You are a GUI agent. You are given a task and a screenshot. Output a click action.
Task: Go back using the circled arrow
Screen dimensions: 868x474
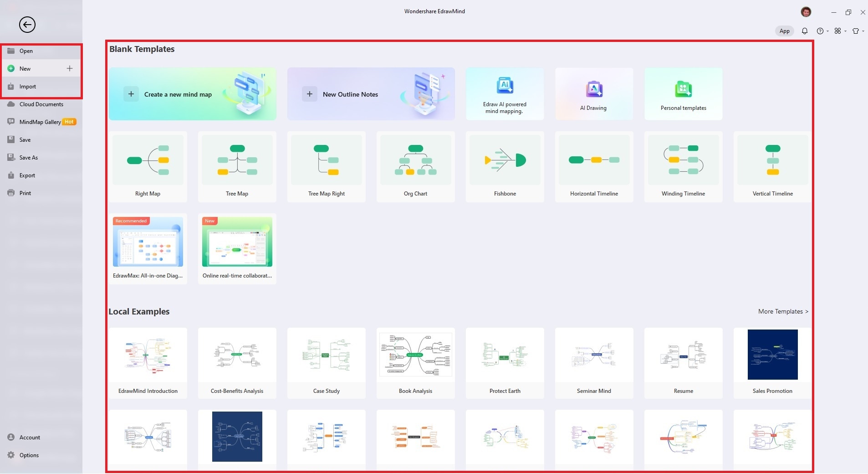(x=27, y=25)
